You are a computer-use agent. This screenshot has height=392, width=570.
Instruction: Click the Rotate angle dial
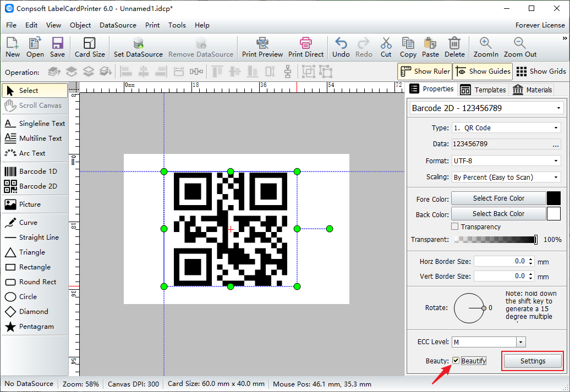(469, 308)
